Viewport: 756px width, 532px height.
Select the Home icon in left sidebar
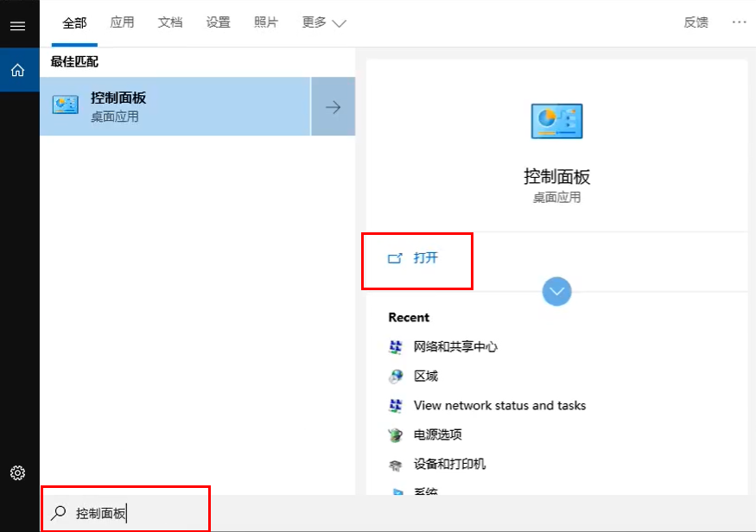[18, 70]
